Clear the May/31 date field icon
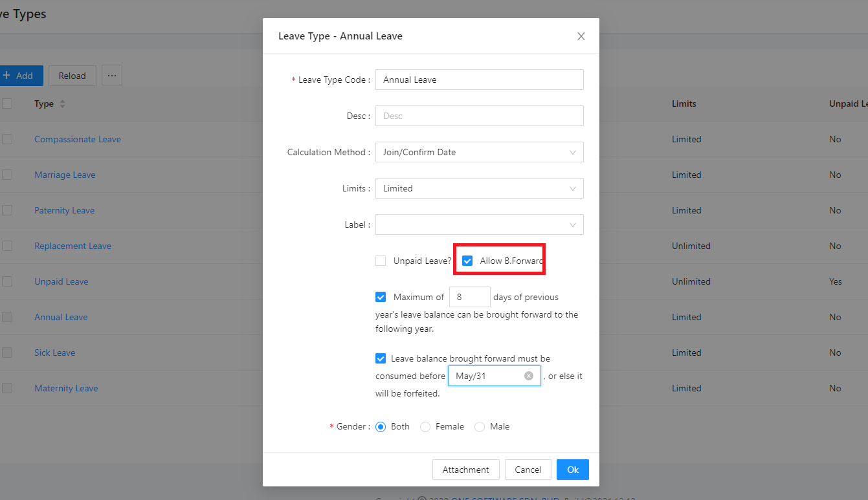868x500 pixels. click(529, 376)
